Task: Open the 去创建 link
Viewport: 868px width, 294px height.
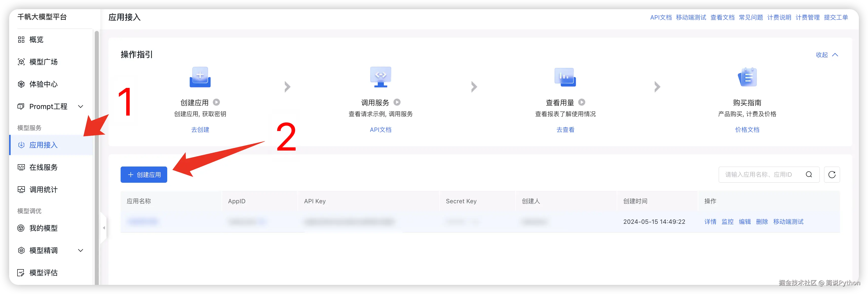Action: 200,130
